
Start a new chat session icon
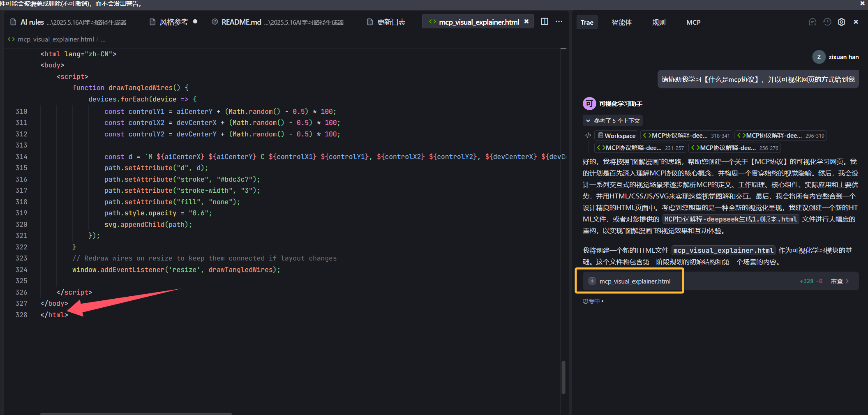coord(813,22)
